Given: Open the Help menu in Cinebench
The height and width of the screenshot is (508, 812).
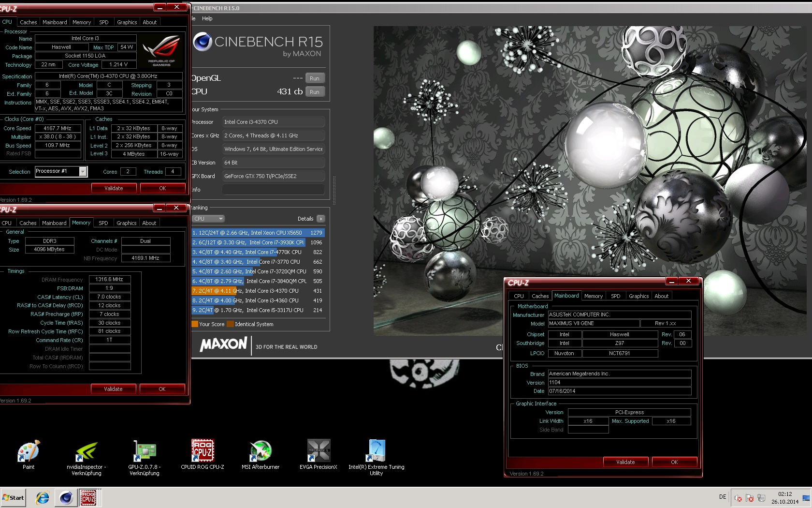Looking at the screenshot, I should [207, 18].
